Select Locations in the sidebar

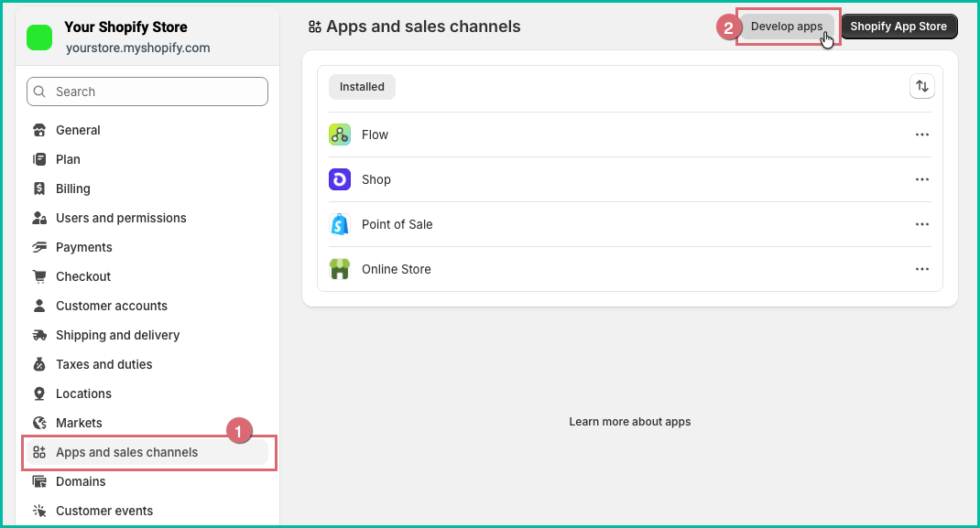[147, 393]
